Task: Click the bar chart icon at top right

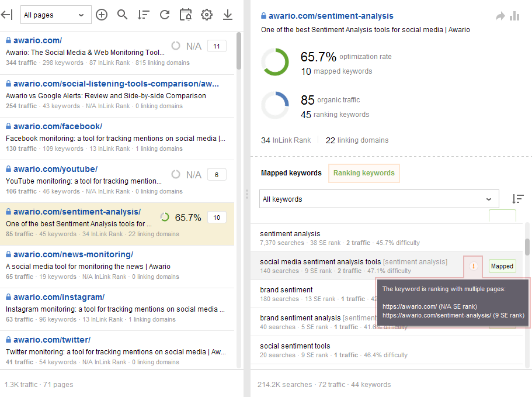Action: click(514, 16)
